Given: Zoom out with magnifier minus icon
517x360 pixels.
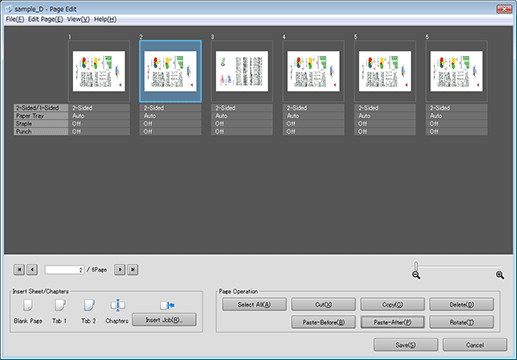Looking at the screenshot, I should coord(416,275).
